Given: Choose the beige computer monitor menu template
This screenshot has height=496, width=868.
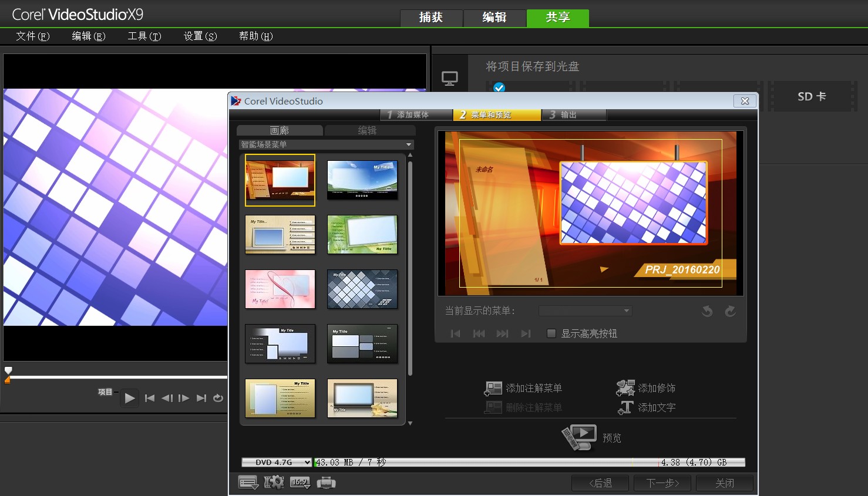Looking at the screenshot, I should [280, 235].
